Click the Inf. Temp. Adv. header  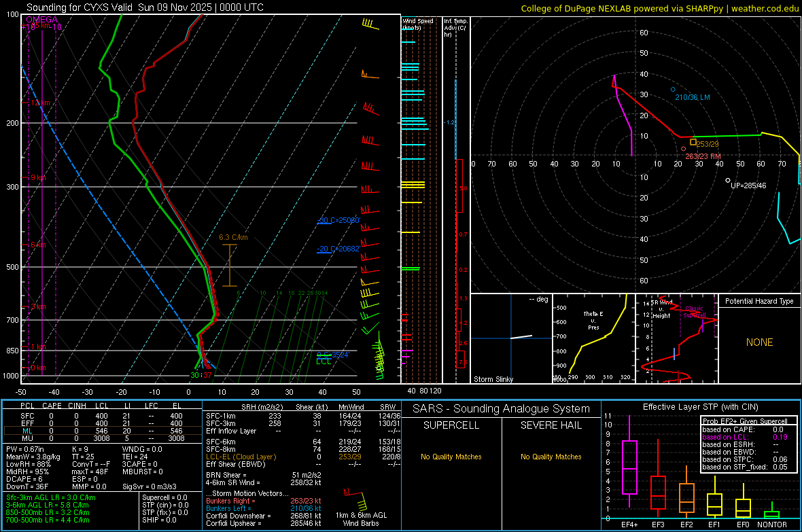(x=455, y=28)
